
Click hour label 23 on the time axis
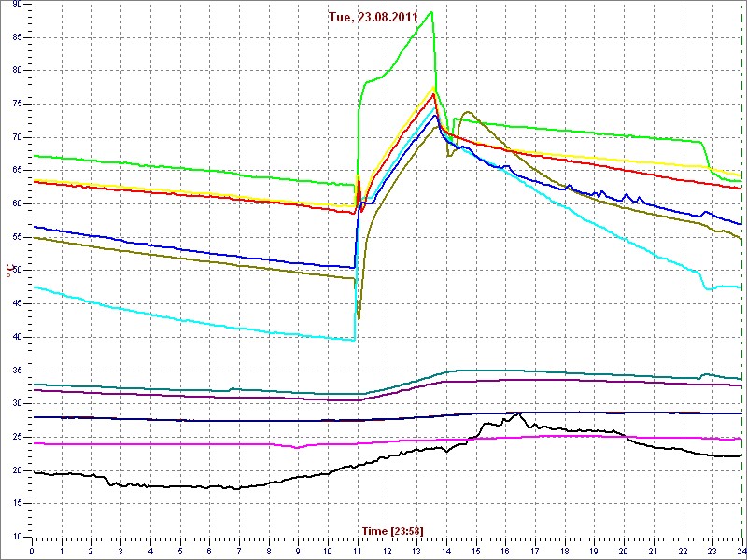(712, 552)
